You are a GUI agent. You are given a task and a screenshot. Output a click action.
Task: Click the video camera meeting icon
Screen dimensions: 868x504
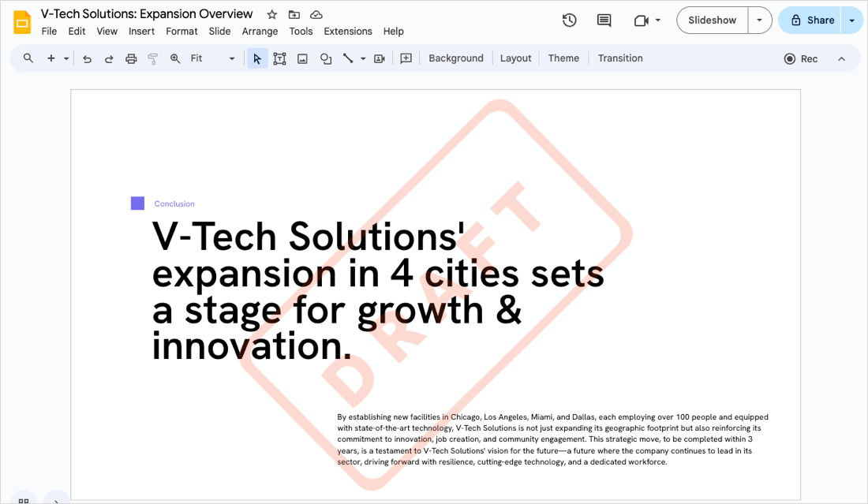[641, 21]
